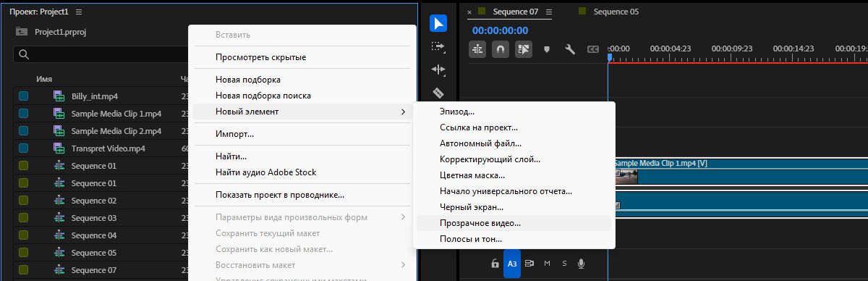
Task: Expand the Новый элемент submenu arrow
Action: coord(403,112)
